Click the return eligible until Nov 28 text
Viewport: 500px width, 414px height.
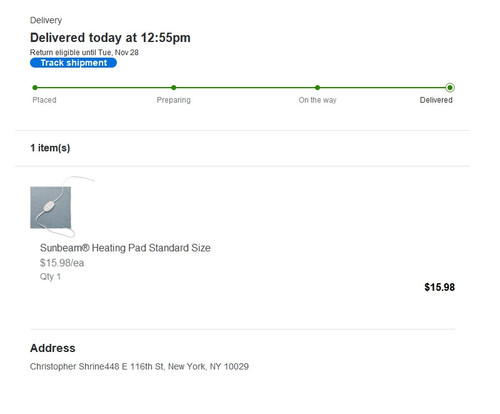[x=84, y=52]
